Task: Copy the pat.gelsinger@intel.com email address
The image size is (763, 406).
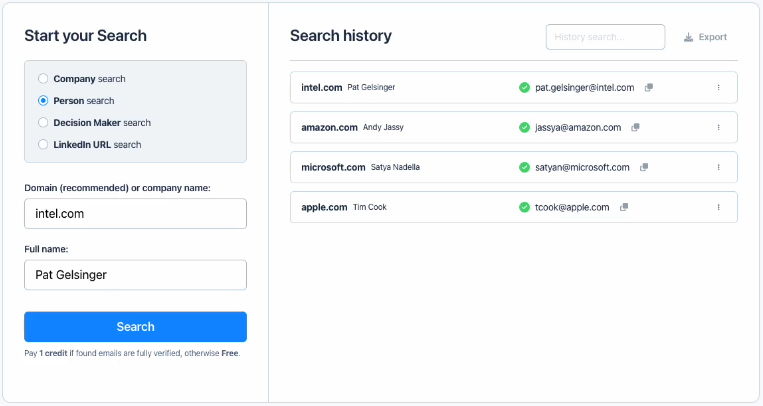Action: pos(648,88)
